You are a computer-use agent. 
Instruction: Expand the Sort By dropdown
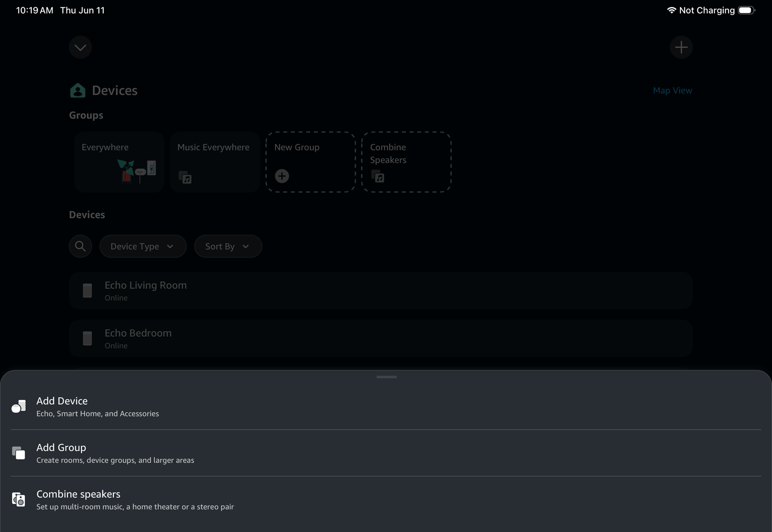228,246
